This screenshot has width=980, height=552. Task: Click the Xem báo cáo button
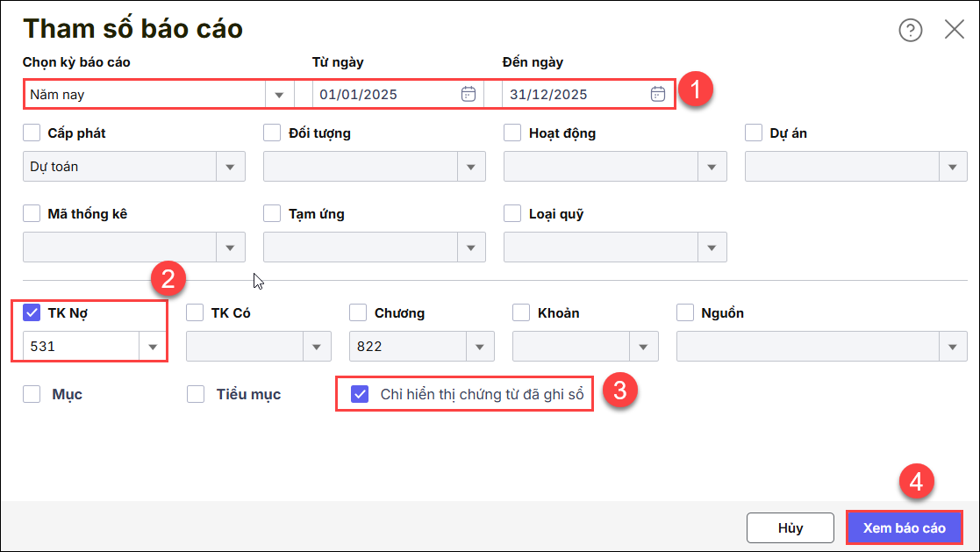905,528
